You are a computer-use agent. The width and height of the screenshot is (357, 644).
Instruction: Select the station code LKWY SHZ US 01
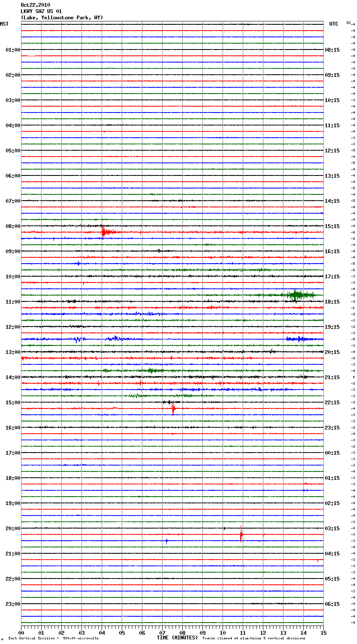(x=41, y=11)
